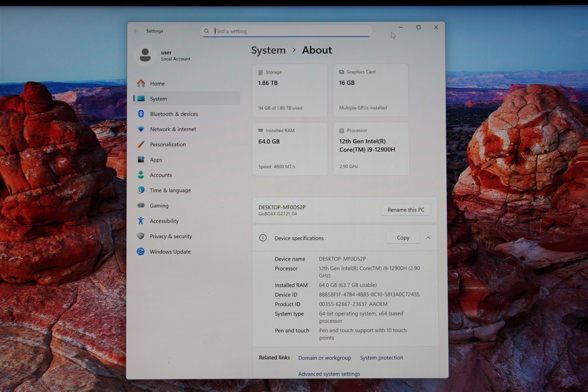Click the Windows Update sync icon
This screenshot has width=588, height=392.
click(140, 251)
